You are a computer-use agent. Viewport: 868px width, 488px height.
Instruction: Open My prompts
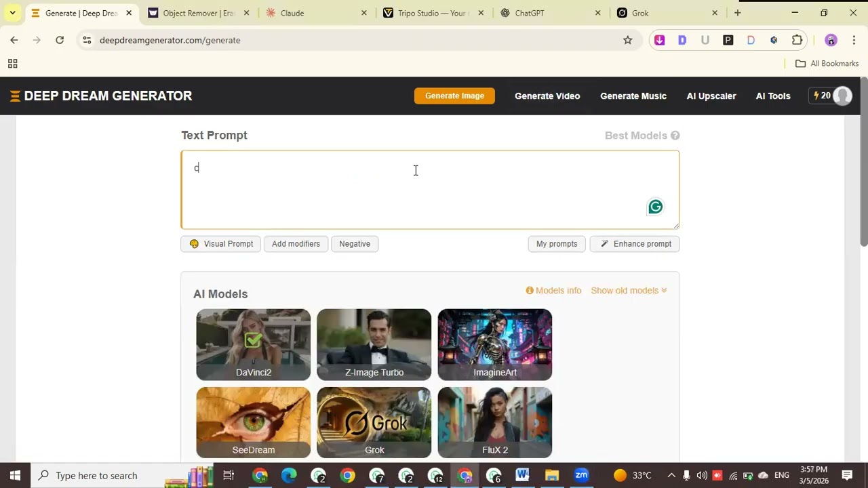(557, 244)
